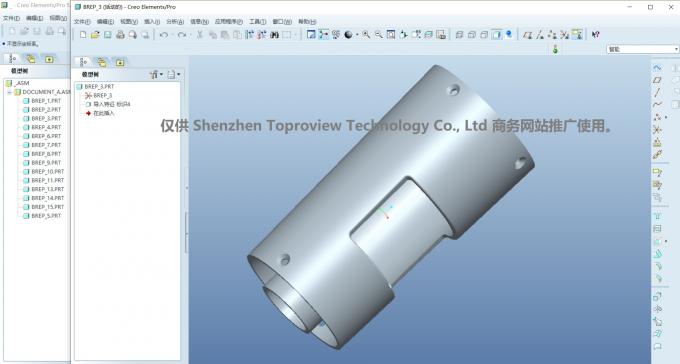The image size is (680, 364).
Task: Click the Save icon in BREP_3 toolbar
Action: (x=108, y=35)
